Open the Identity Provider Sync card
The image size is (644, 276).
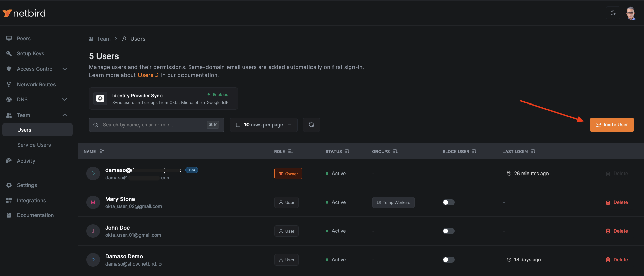point(164,98)
